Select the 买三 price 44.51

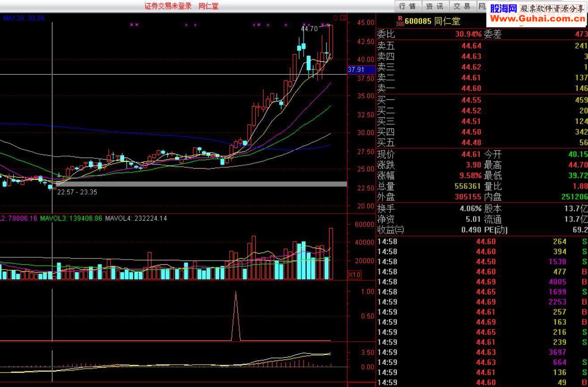coord(471,121)
